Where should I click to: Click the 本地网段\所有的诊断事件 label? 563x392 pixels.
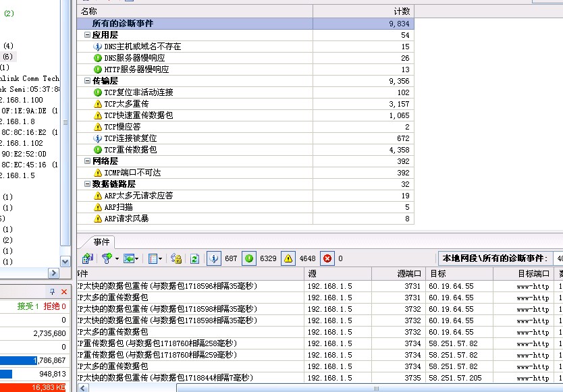tap(495, 258)
